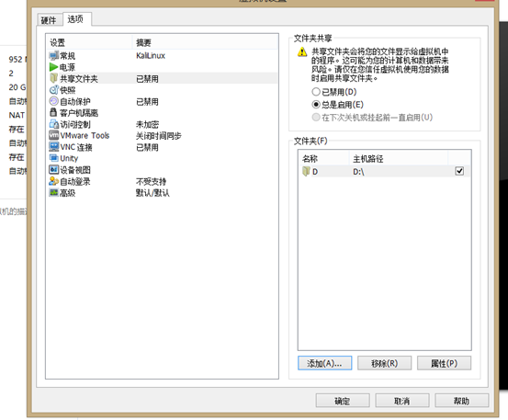The width and height of the screenshot is (508, 420).
Task: Click the 取消 button
Action: pos(402,401)
